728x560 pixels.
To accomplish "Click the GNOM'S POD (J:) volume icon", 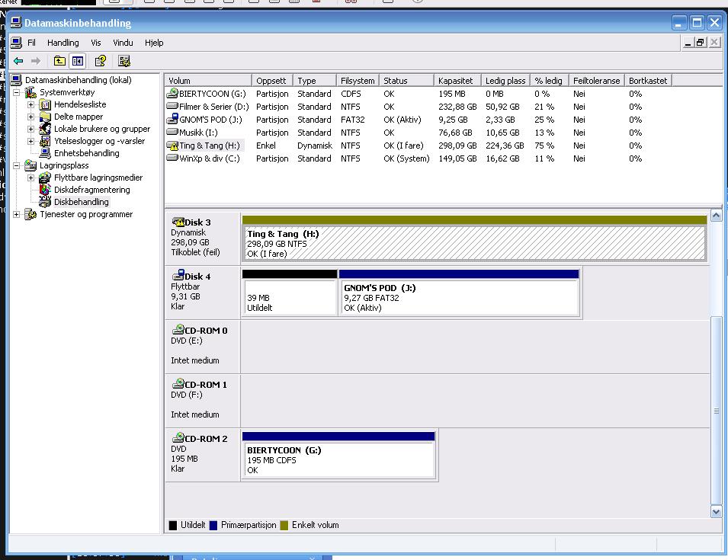I will 172,119.
